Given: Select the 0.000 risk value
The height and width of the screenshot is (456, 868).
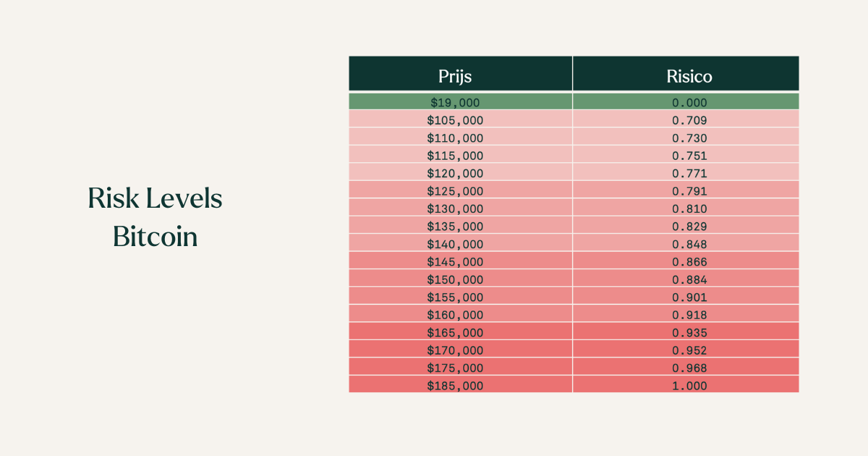Looking at the screenshot, I should pos(689,103).
